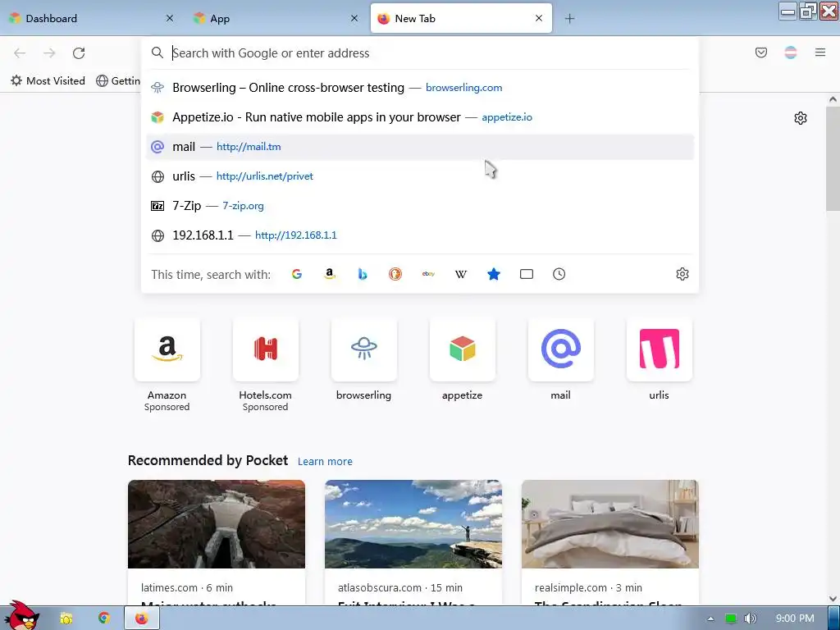Image resolution: width=840 pixels, height=630 pixels.
Task: Open atlasobscura.com article thumbnail
Action: tap(413, 524)
